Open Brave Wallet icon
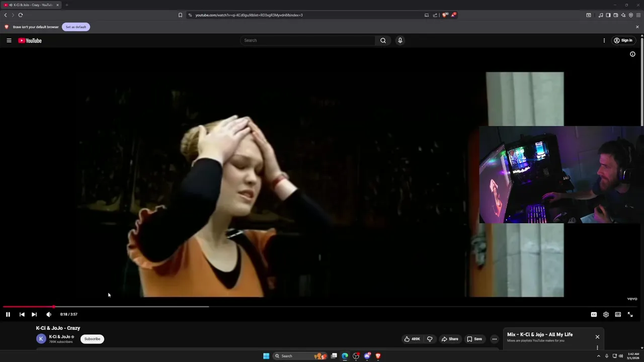This screenshot has height=362, width=644. click(x=615, y=15)
